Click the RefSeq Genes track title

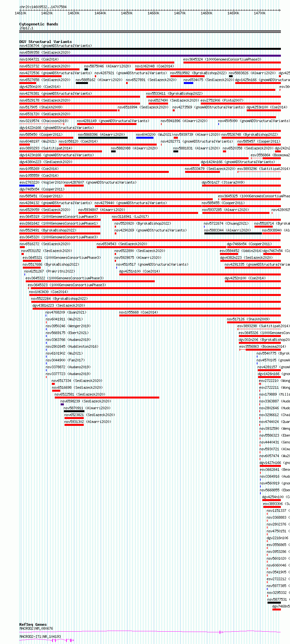pyautogui.click(x=33, y=625)
